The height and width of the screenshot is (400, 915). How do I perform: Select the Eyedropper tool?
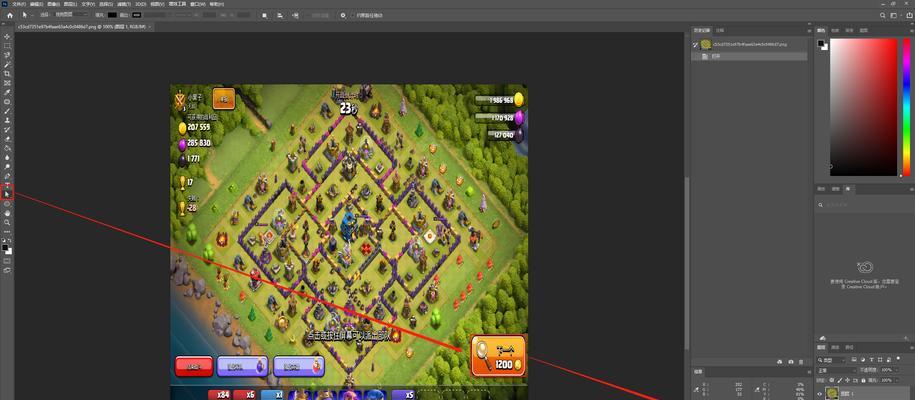pos(8,92)
